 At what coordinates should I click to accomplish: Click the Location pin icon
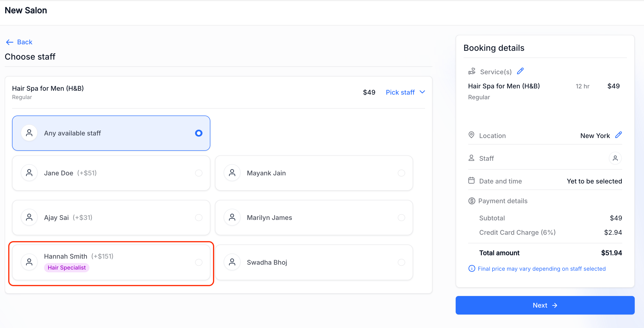[471, 135]
